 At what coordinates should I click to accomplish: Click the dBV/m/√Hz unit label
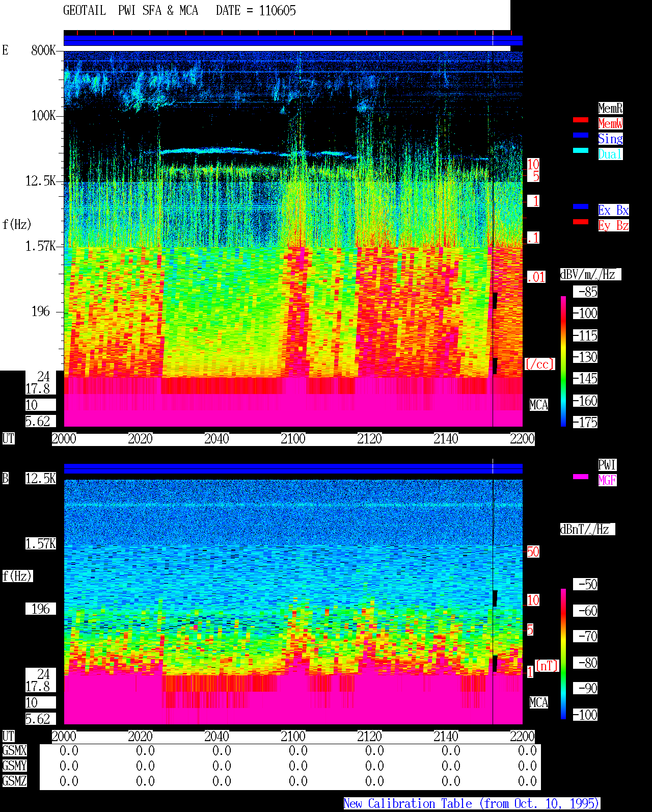(590, 274)
